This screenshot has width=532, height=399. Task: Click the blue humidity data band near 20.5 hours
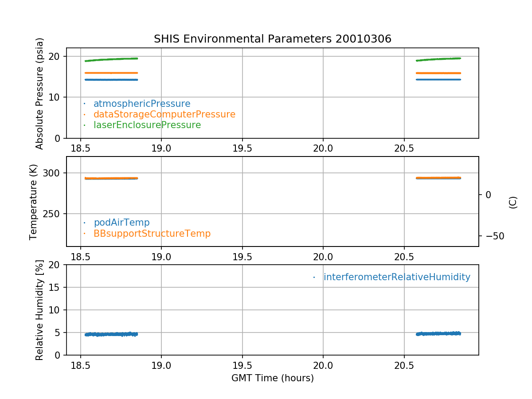point(438,333)
